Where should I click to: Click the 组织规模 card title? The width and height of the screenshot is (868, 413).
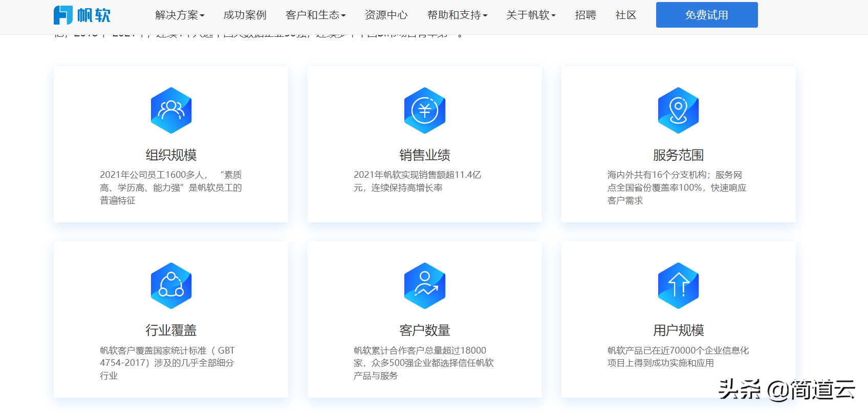pos(171,155)
